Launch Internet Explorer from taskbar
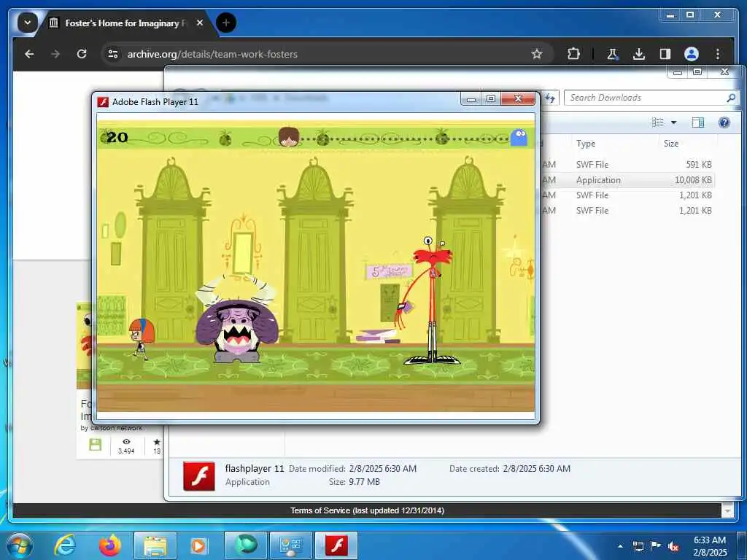Viewport: 747px width, 560px height. pyautogui.click(x=64, y=545)
